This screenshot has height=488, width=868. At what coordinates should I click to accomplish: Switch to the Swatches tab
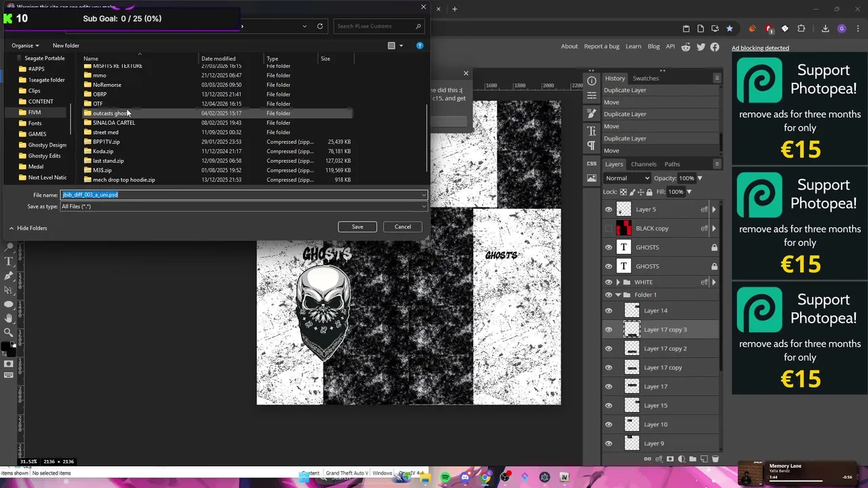(646, 78)
